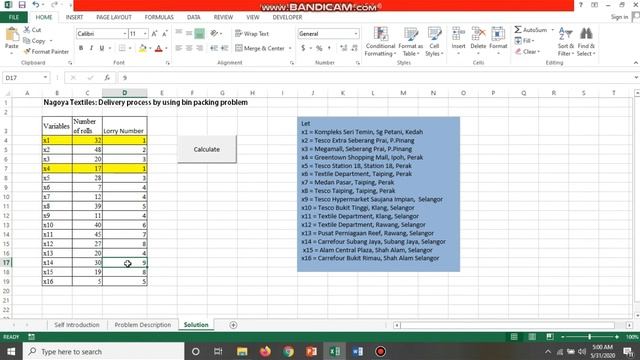Apply Accounting dollar number format

pos(303,48)
